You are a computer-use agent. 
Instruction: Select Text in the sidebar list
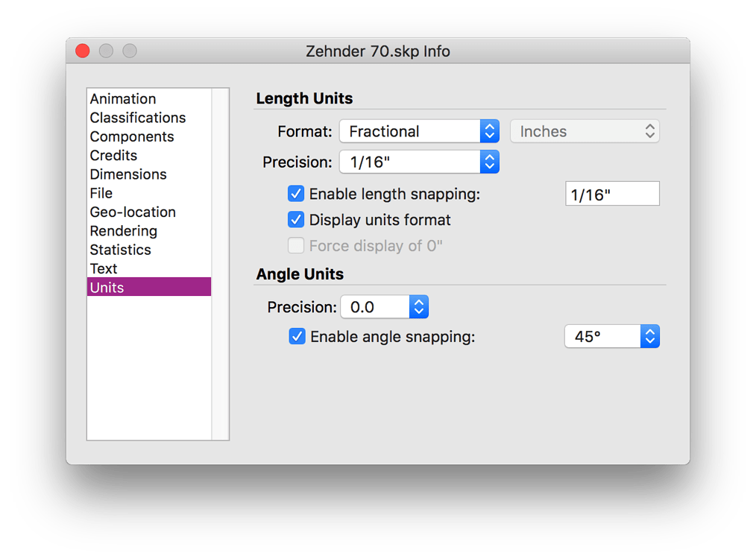[104, 269]
